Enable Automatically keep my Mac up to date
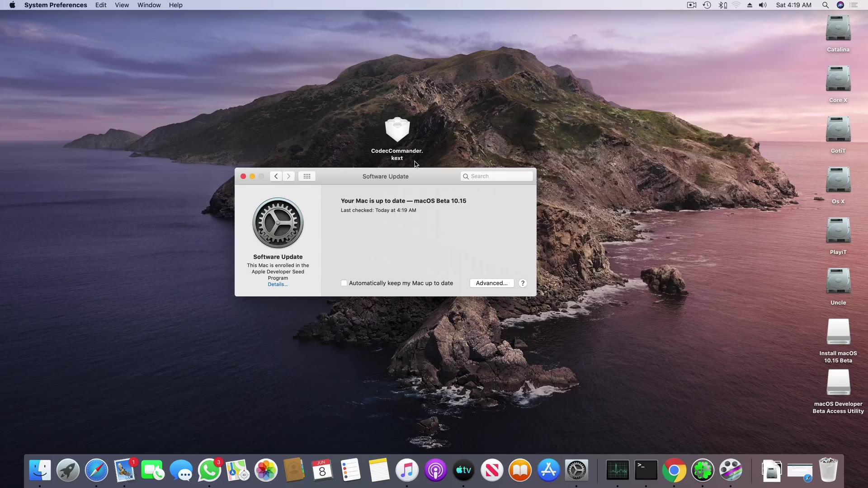This screenshot has height=488, width=868. (x=344, y=283)
